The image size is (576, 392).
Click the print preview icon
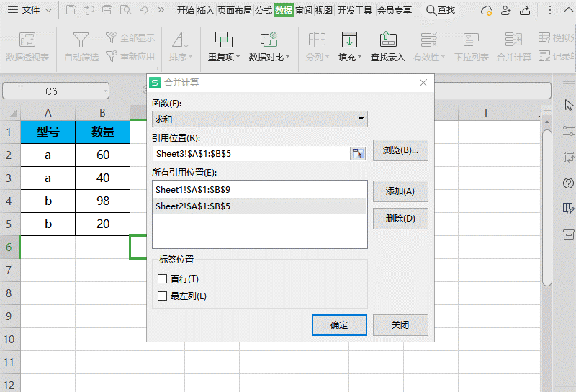[125, 10]
